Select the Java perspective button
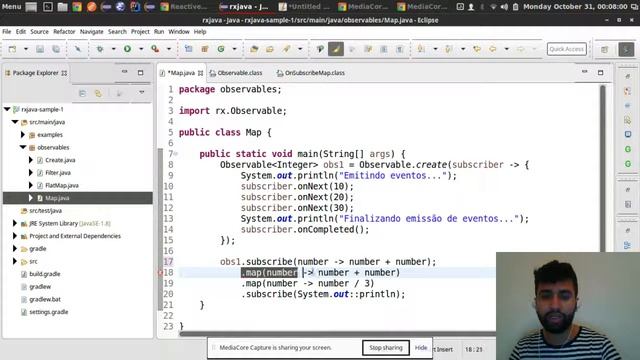Screen dimensions: 640x360 626,49
